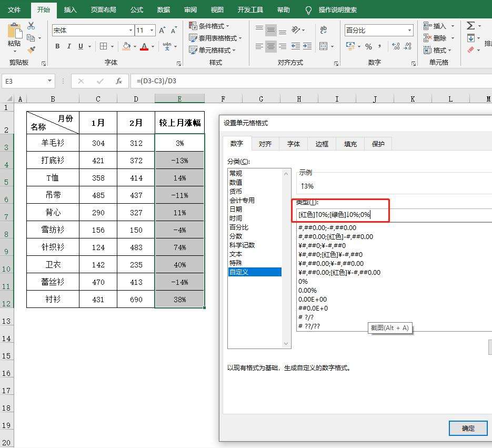
Task: Open font group dialog launcher
Action: coord(179,64)
